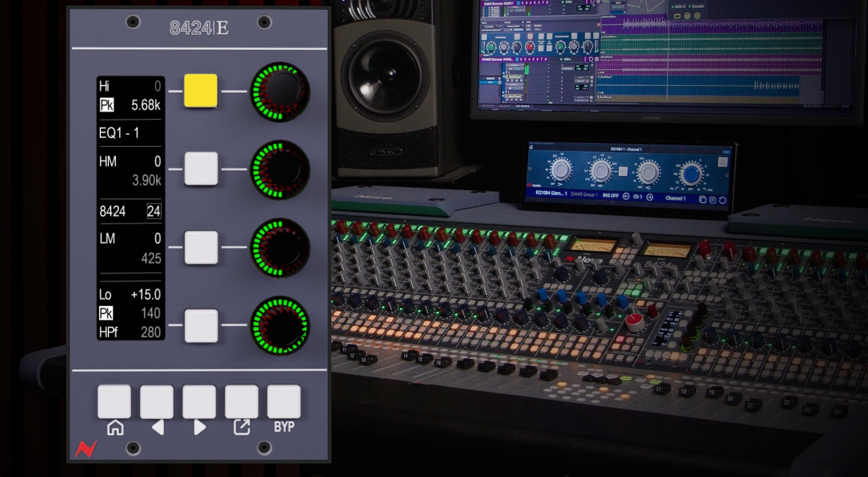Click the Lo band rotary encoder knob
The height and width of the screenshot is (477, 868).
pos(280,326)
